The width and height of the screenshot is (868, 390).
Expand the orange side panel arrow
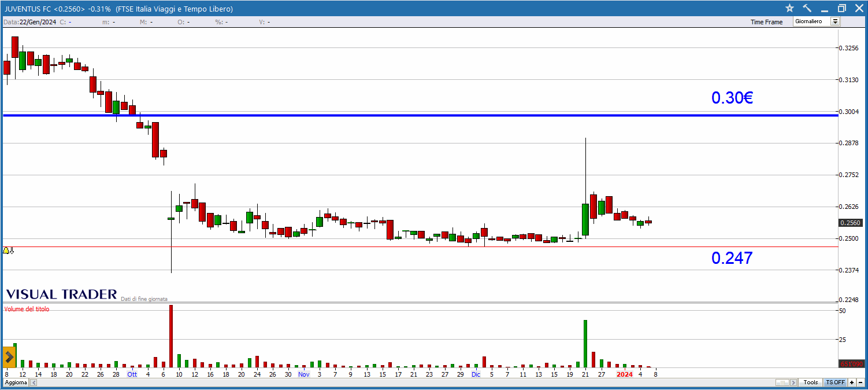click(x=9, y=357)
